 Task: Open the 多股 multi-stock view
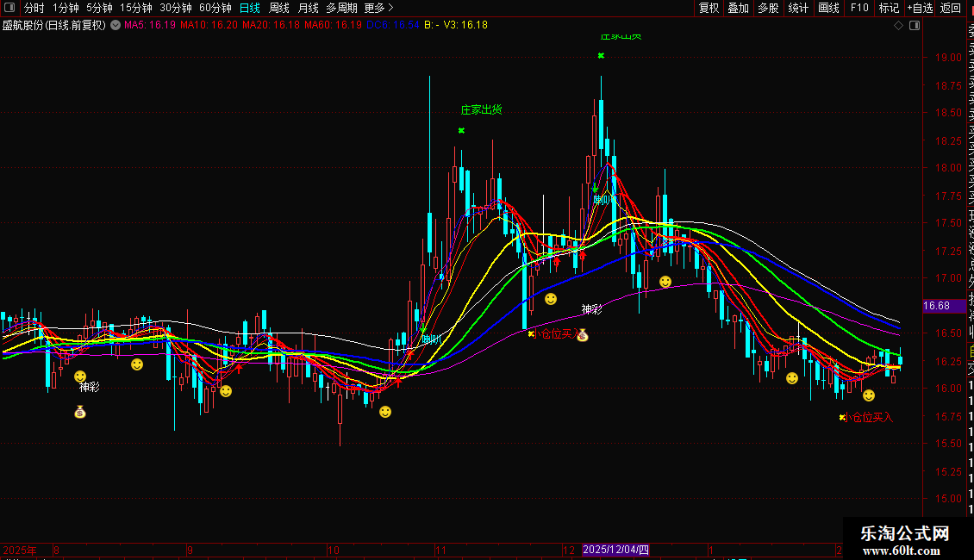(768, 8)
